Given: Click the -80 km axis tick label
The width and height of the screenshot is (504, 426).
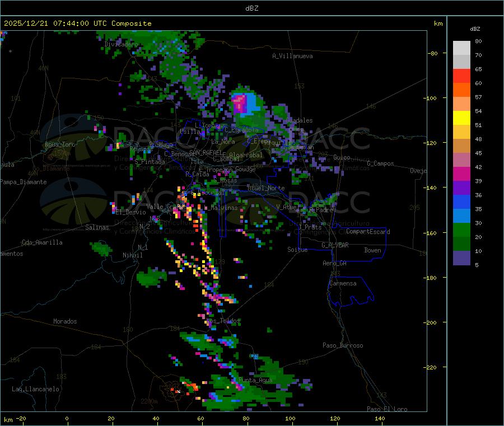Looking at the screenshot, I should pos(433,53).
